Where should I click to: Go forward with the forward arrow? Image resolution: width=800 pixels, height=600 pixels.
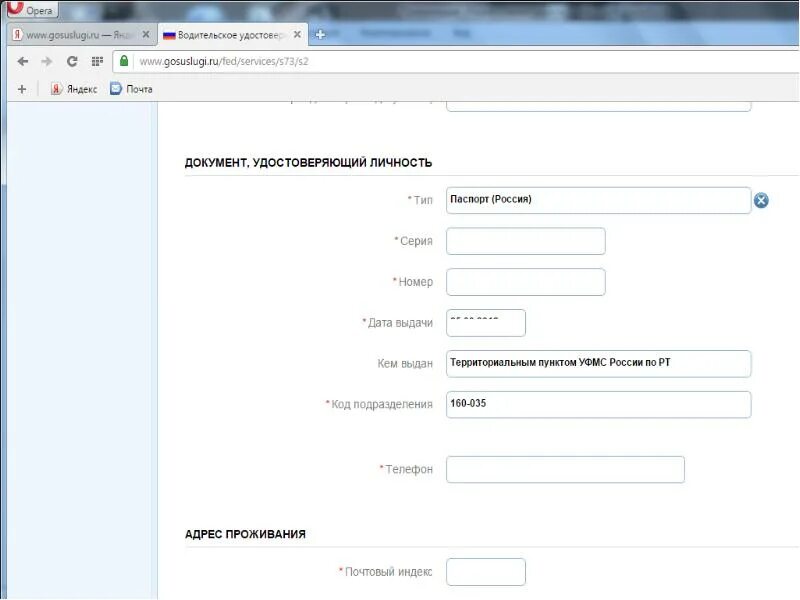(x=46, y=62)
